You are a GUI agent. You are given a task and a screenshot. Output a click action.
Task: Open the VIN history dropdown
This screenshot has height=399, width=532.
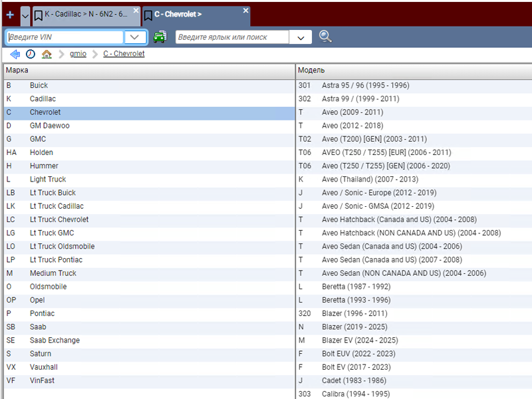135,37
